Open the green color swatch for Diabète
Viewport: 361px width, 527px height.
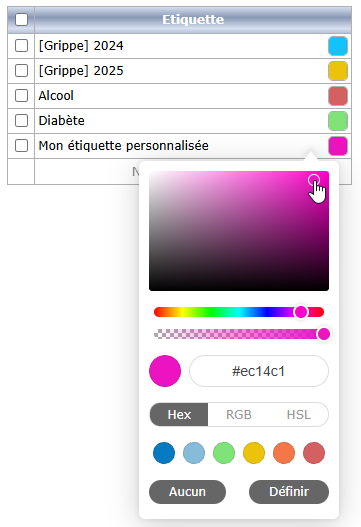[338, 121]
